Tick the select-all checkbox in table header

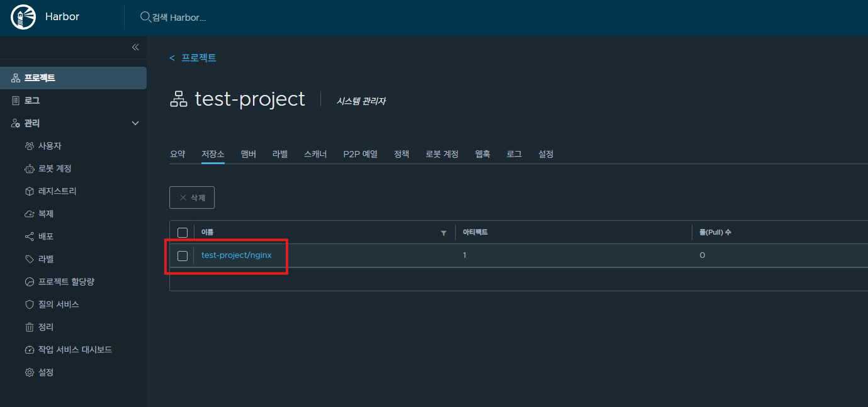coord(183,233)
